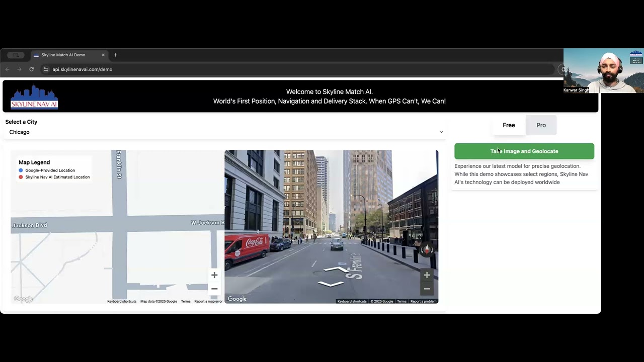Click the Jackson Blvd map label

coord(30,225)
